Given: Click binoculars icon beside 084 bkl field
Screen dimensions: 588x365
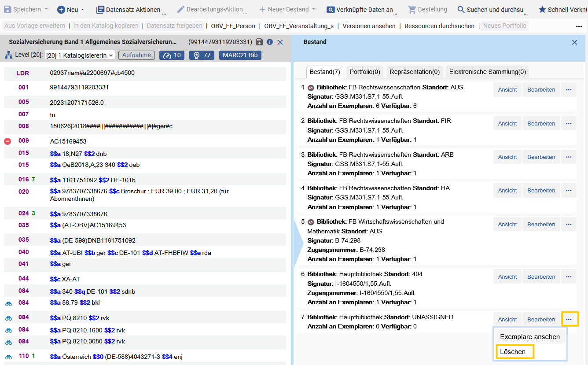Looking at the screenshot, I should coord(8,304).
